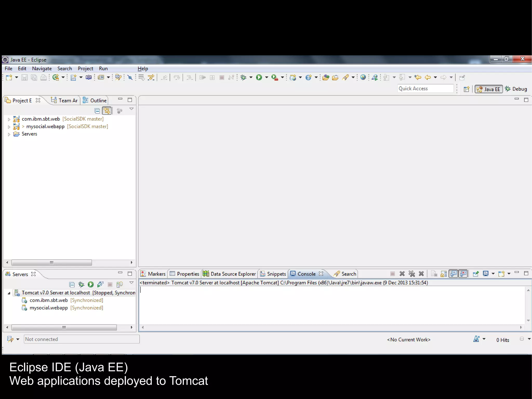The image size is (532, 399).
Task: Click the Search toolbar icon
Action: tap(345, 77)
